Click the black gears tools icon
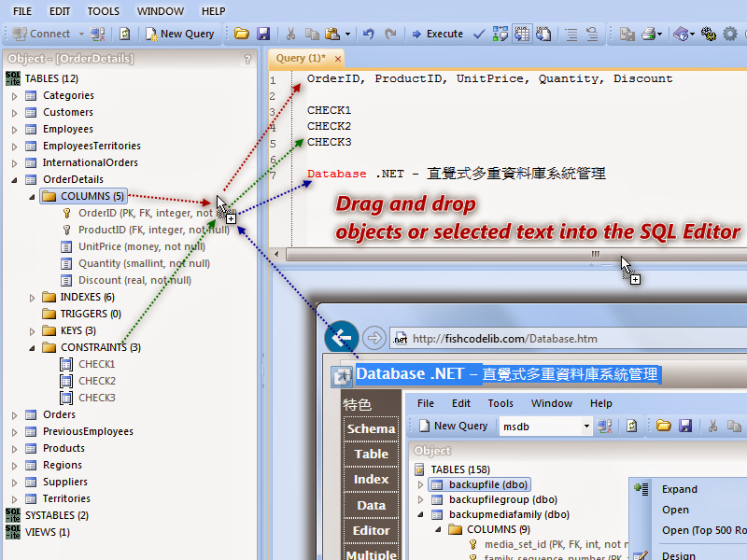The image size is (747, 560). pos(709,34)
